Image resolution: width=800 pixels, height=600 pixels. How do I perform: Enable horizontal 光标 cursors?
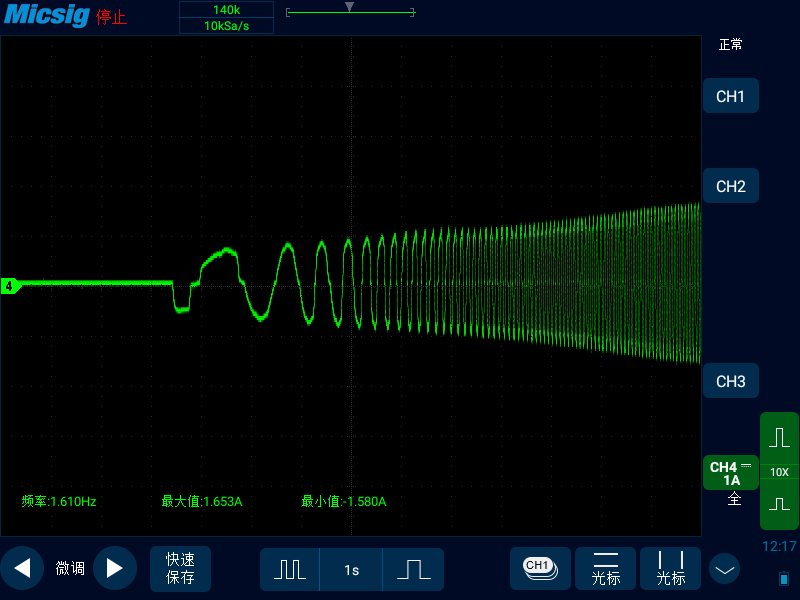tap(606, 568)
